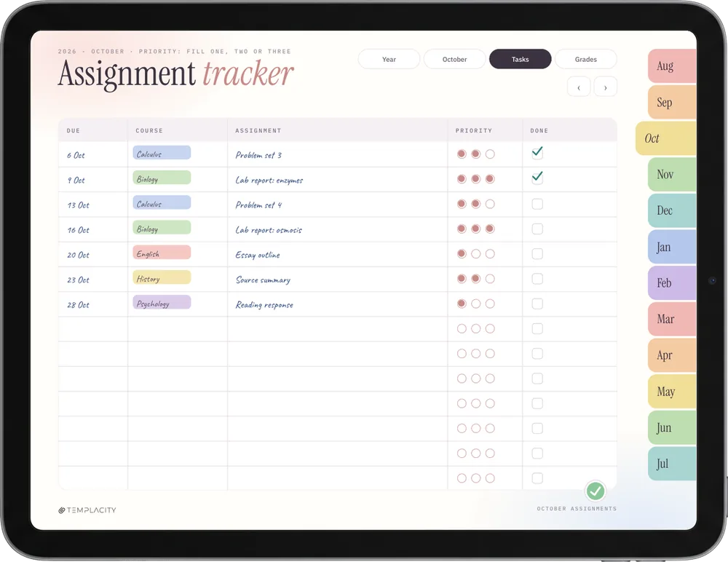Click the PRIORITY column header
Image resolution: width=728 pixels, height=562 pixels.
point(474,130)
